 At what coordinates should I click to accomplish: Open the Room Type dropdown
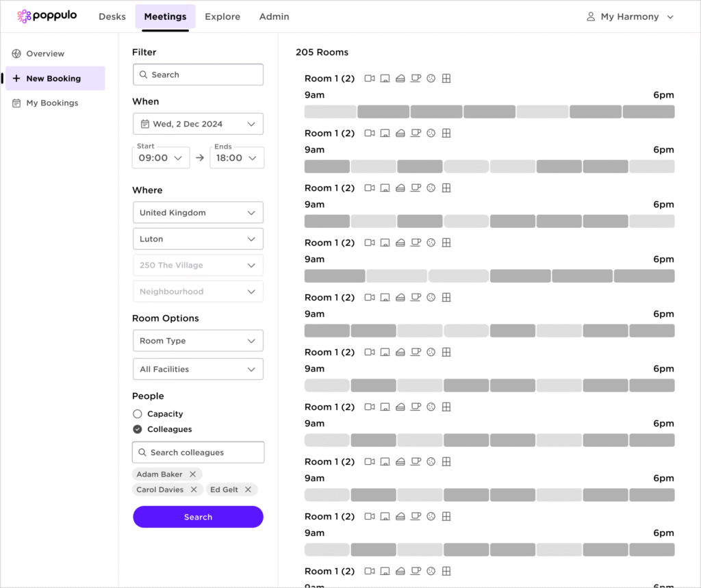198,341
